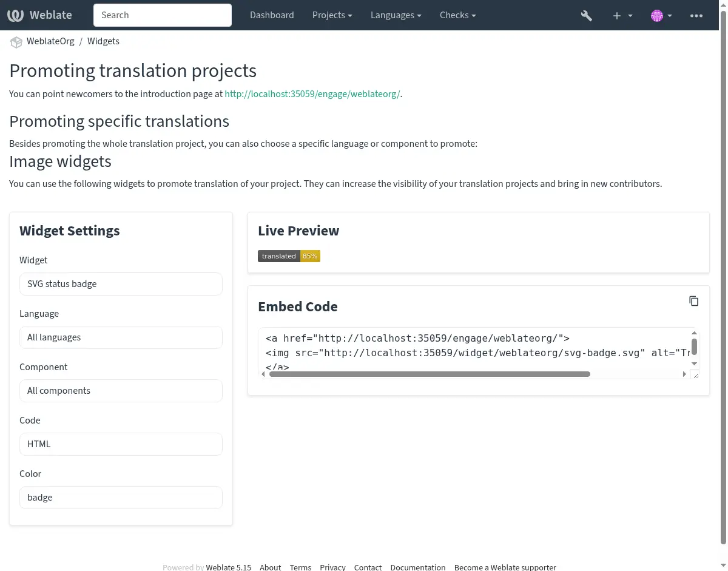Click Widgets breadcrumb link
Image resolution: width=728 pixels, height=571 pixels.
click(103, 41)
